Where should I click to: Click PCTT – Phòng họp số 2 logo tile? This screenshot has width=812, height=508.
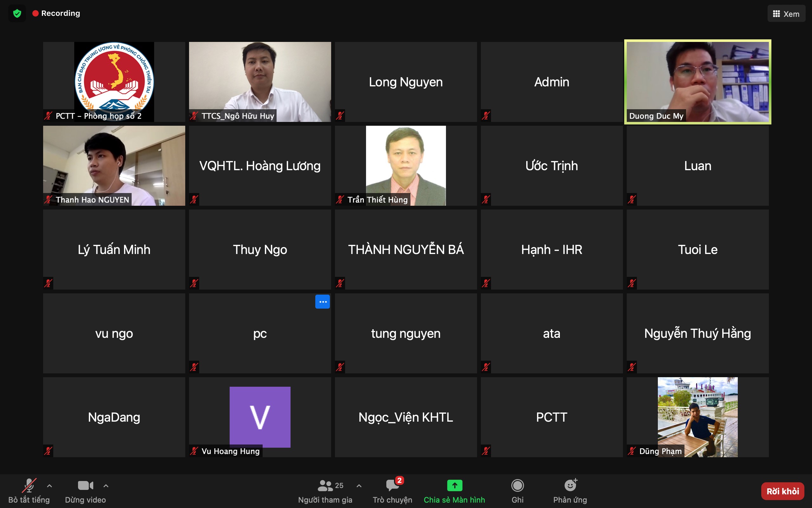[x=114, y=82]
